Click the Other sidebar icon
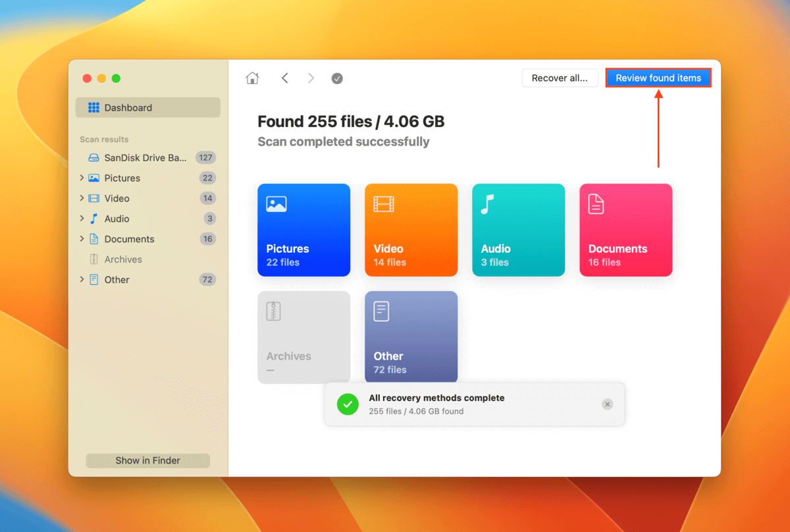The width and height of the screenshot is (790, 532). point(94,280)
